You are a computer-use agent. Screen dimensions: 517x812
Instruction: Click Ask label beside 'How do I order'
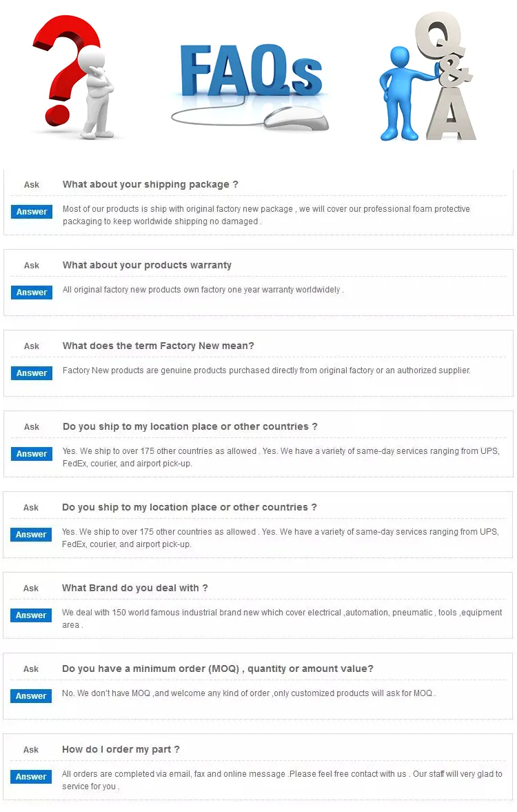tap(31, 750)
